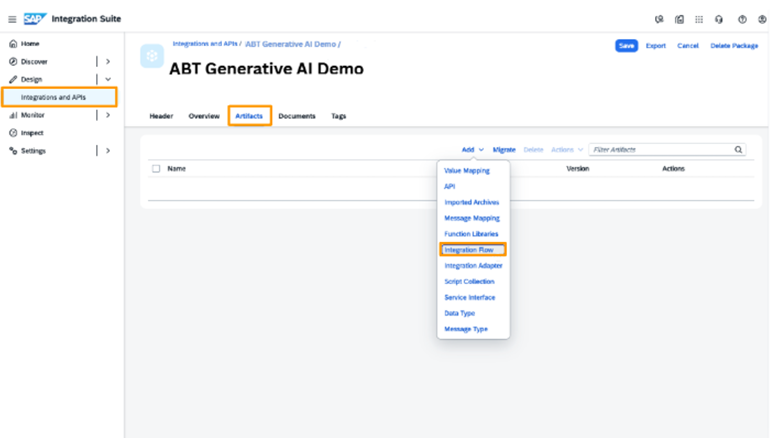Open the headset support icon

coord(719,19)
